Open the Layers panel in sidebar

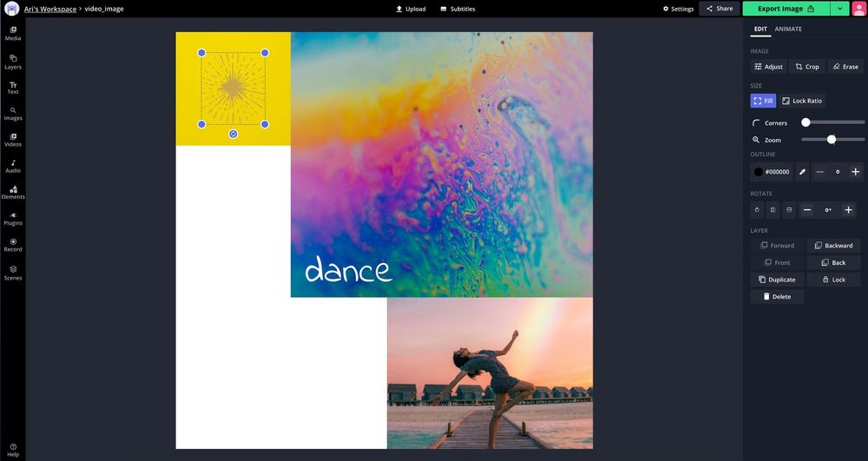(13, 61)
